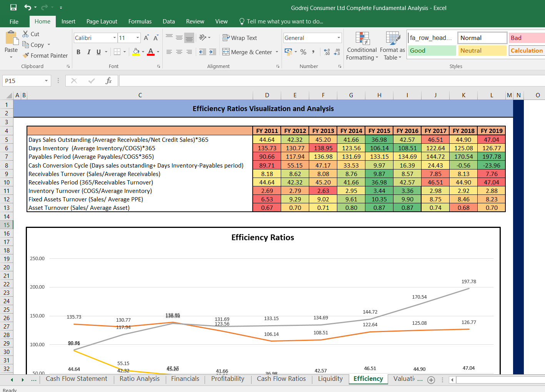Apply the Bad cell style

[527, 38]
